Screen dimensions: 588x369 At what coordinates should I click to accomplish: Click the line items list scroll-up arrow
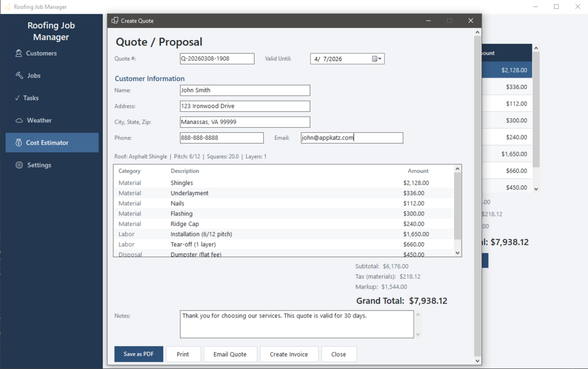click(x=458, y=169)
